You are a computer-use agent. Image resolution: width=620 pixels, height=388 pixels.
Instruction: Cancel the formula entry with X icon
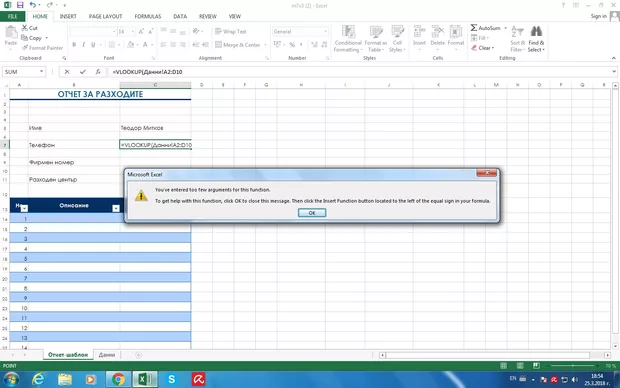click(x=67, y=72)
